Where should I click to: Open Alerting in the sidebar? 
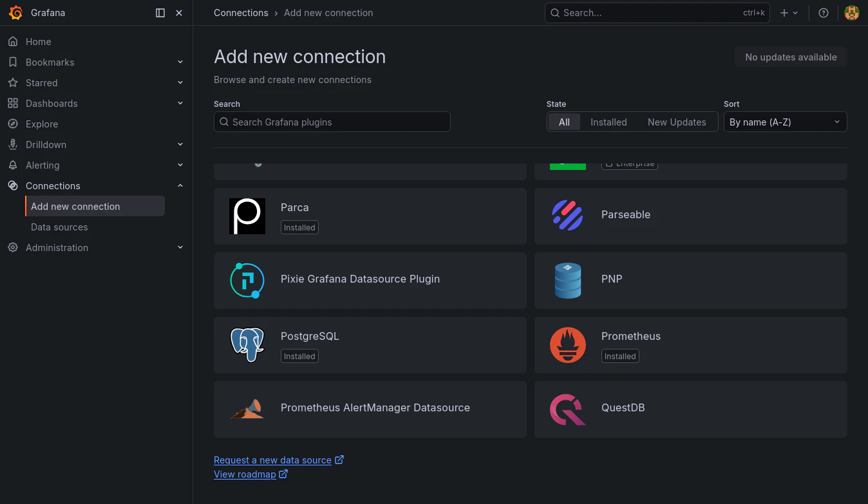[42, 165]
